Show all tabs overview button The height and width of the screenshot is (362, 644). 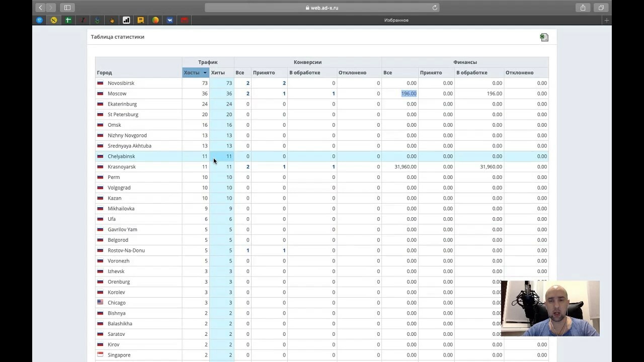click(x=601, y=8)
